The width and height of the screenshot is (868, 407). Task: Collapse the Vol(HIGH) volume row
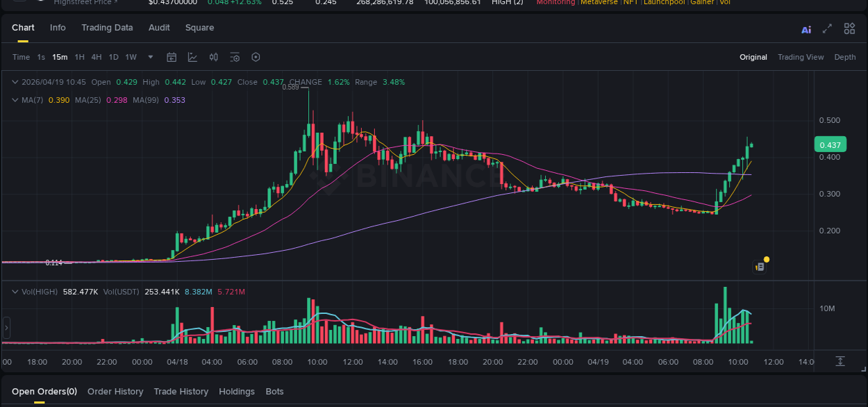pos(15,291)
